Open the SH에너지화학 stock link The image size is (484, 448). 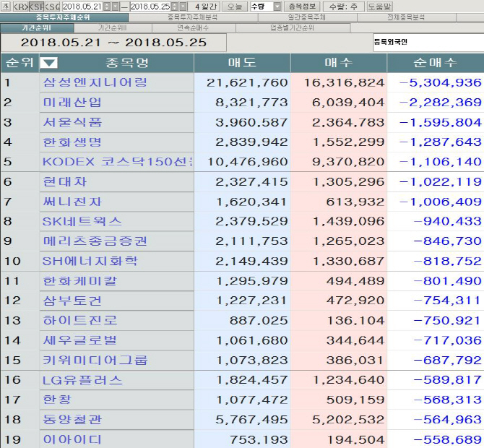[x=90, y=261]
